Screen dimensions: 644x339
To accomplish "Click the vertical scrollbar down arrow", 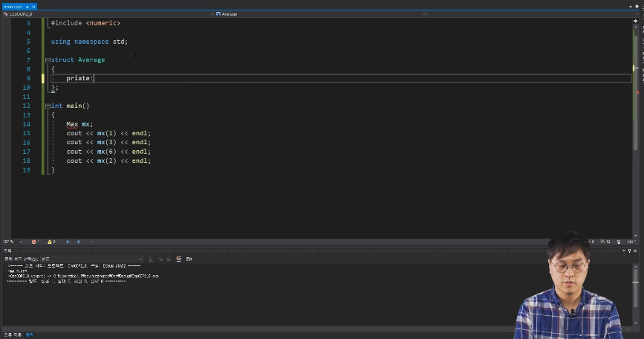I will tap(635, 236).
